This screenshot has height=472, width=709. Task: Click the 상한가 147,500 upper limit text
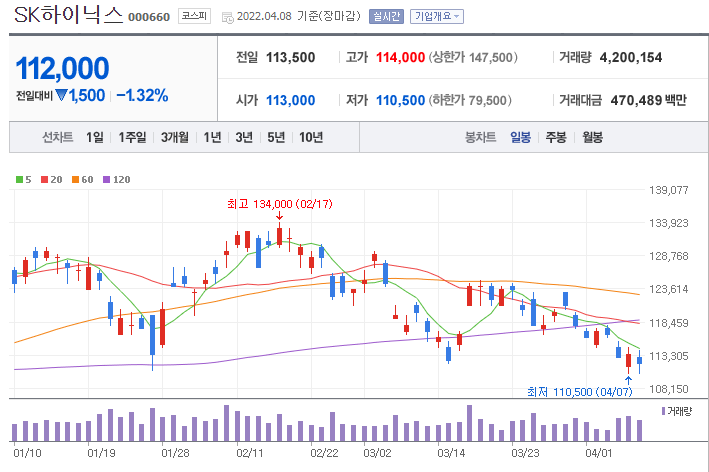(x=473, y=57)
